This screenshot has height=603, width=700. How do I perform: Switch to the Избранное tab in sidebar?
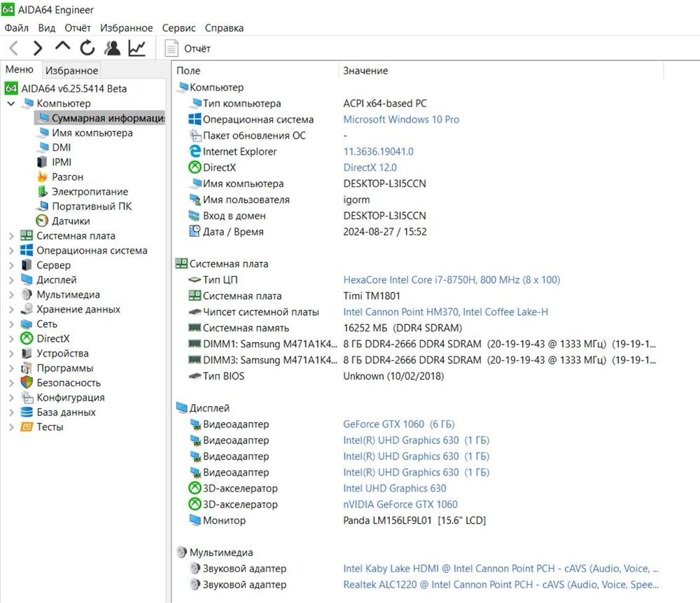[x=71, y=71]
